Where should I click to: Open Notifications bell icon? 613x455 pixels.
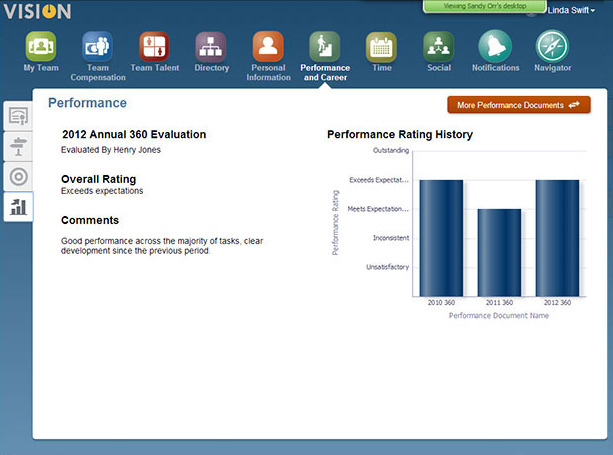point(495,46)
